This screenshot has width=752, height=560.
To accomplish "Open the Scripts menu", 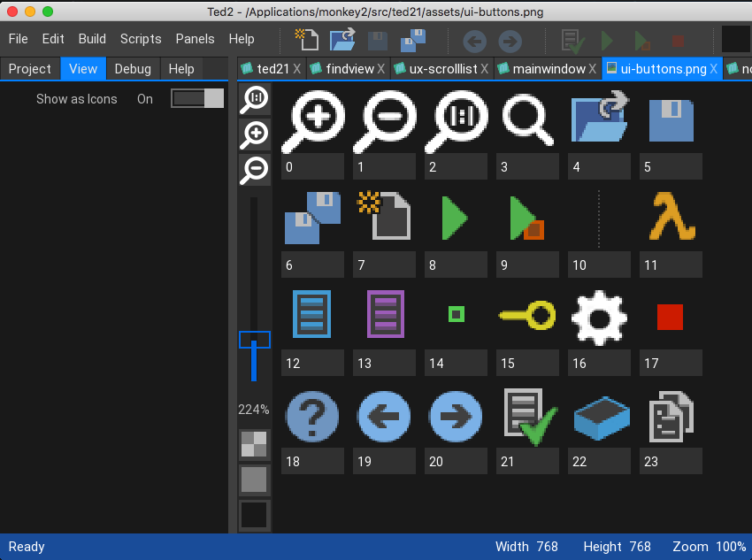I will pyautogui.click(x=141, y=39).
